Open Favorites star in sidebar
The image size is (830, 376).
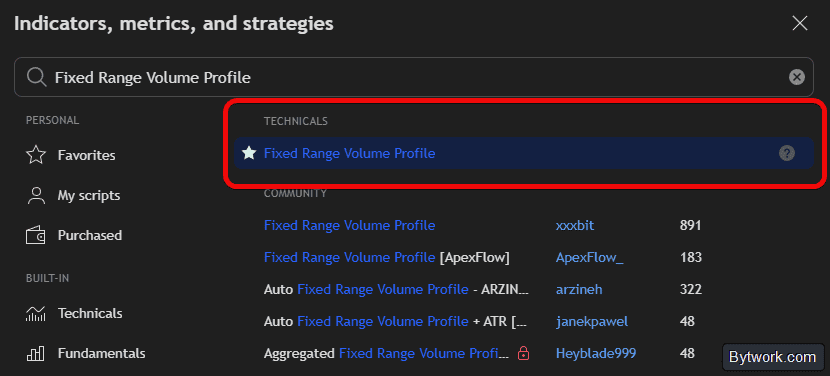36,155
